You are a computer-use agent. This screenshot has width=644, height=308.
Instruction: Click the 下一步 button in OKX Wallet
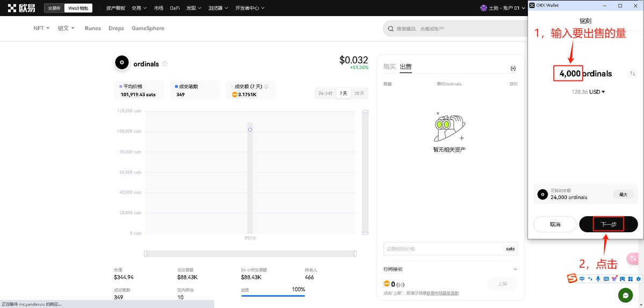tap(609, 224)
